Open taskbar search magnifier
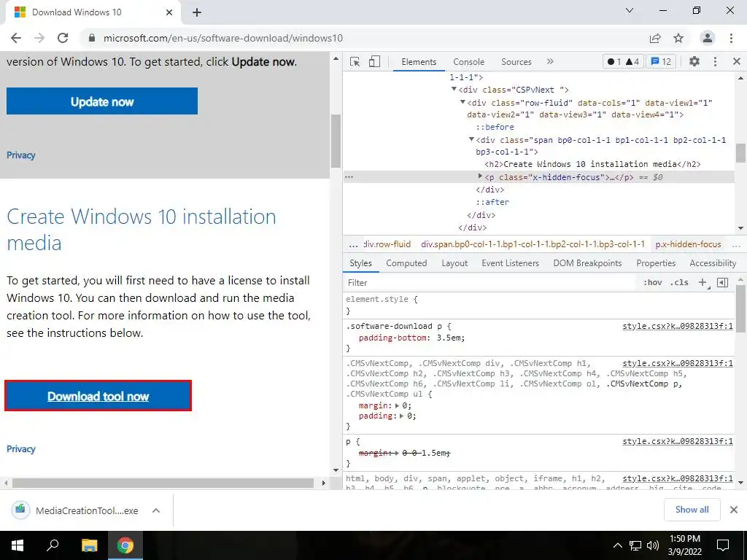 pos(53,545)
